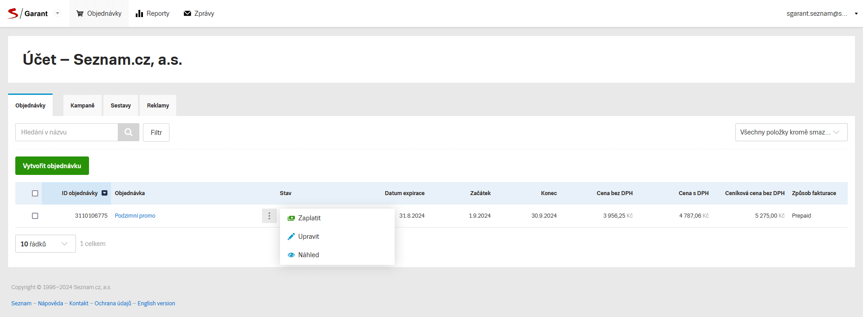
Task: Click the Seznam red S logo
Action: [13, 13]
